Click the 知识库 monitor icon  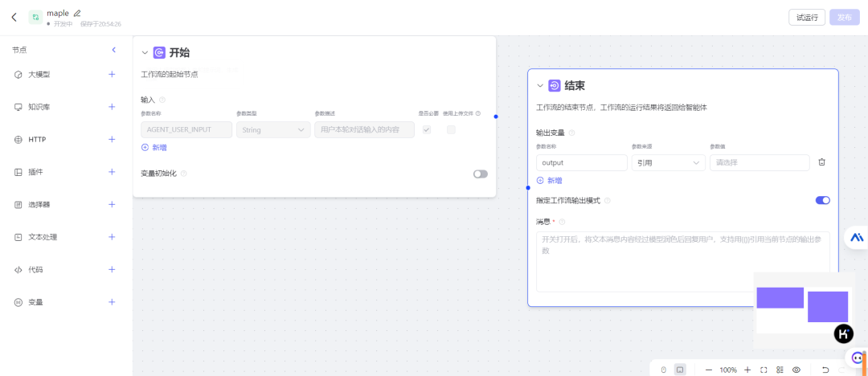(18, 107)
